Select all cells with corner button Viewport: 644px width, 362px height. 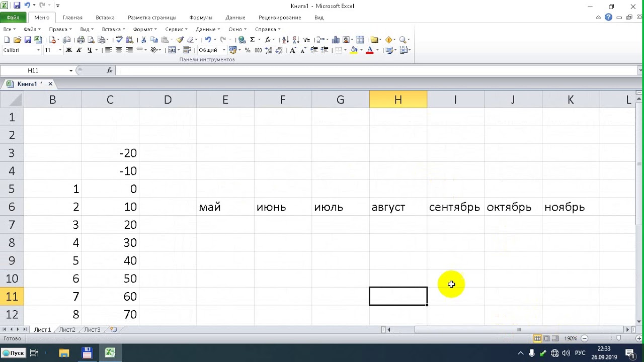12,100
